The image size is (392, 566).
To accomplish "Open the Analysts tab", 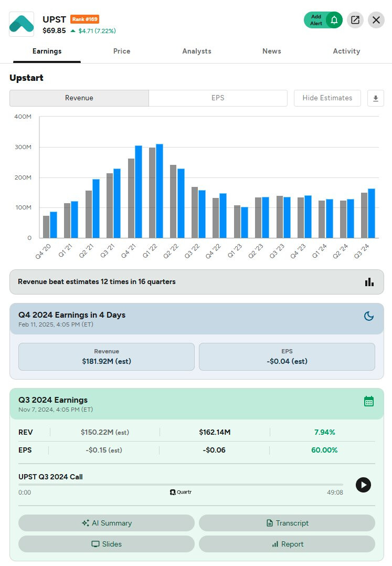I will pos(197,51).
